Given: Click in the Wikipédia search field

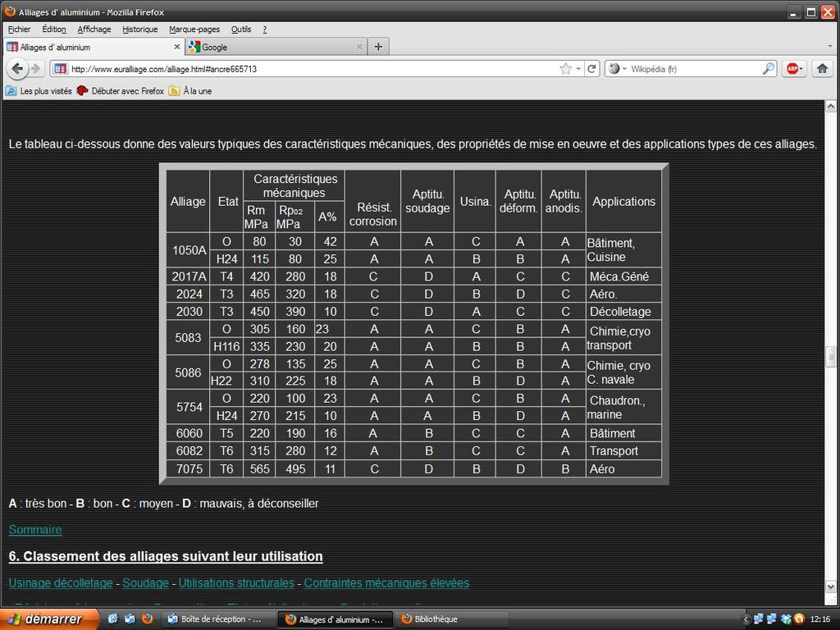Looking at the screenshot, I should click(x=693, y=69).
